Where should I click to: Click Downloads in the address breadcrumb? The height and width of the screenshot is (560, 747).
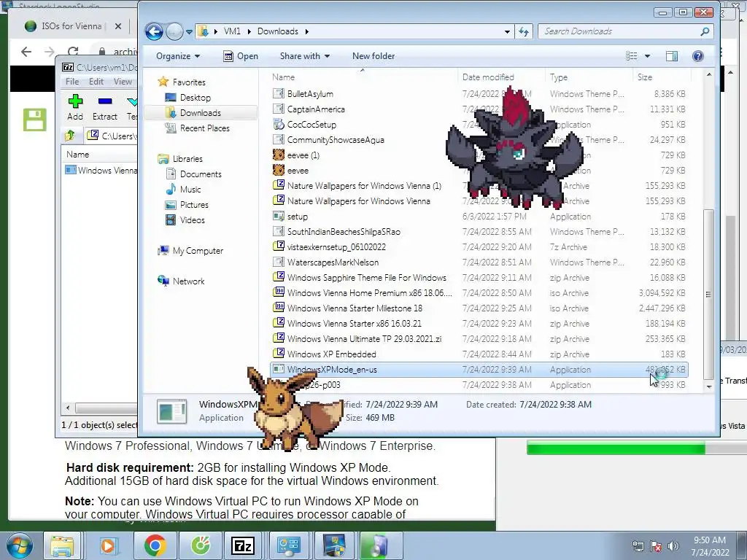click(x=278, y=31)
